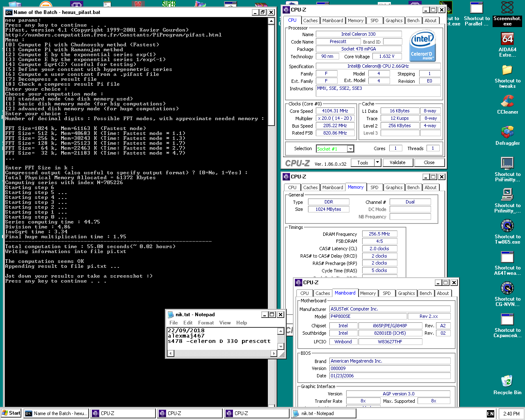Click the Core Speed 4104.31 MHz field
The height and width of the screenshot is (420, 525).
pos(335,111)
